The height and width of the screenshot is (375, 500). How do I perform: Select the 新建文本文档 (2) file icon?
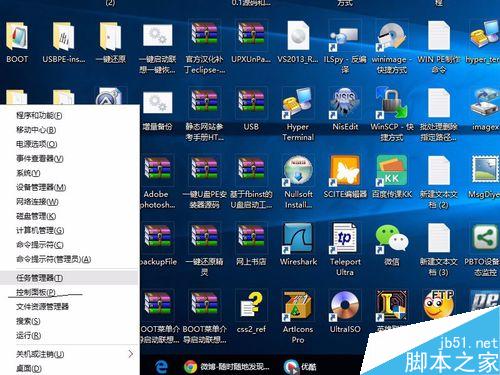pyautogui.click(x=439, y=171)
